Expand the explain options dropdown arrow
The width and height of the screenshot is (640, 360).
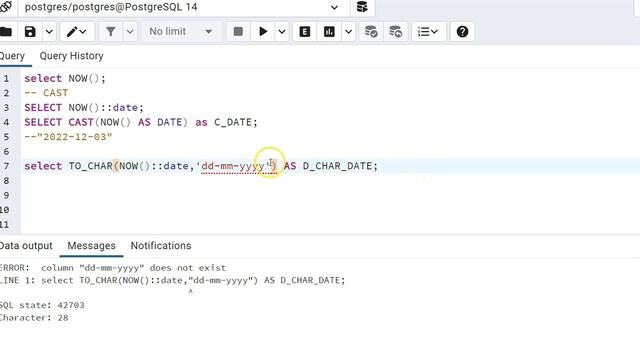coord(348,32)
